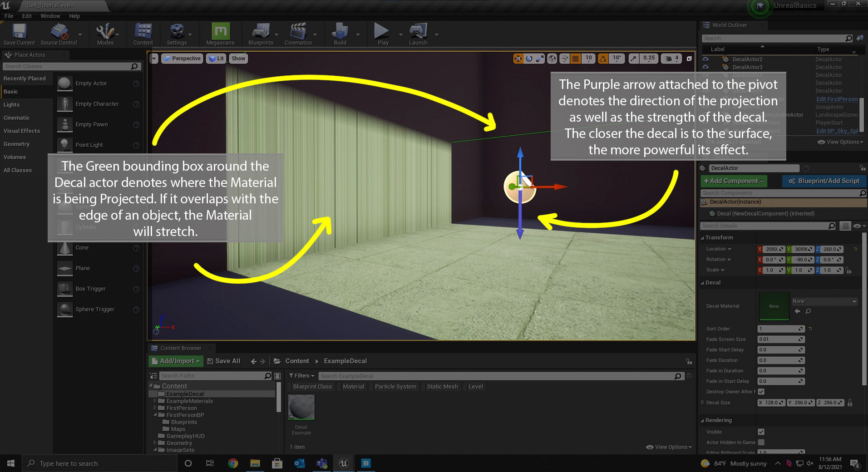Toggle grid snapping in viewport
This screenshot has height=472, width=868.
click(x=576, y=59)
